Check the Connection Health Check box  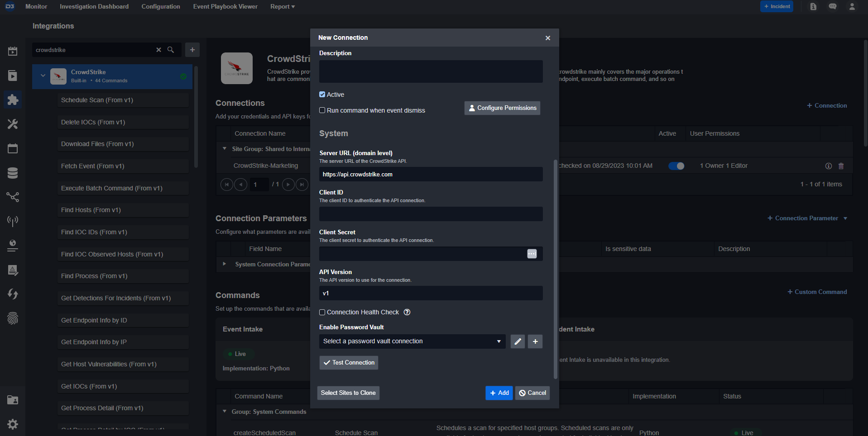(x=322, y=313)
